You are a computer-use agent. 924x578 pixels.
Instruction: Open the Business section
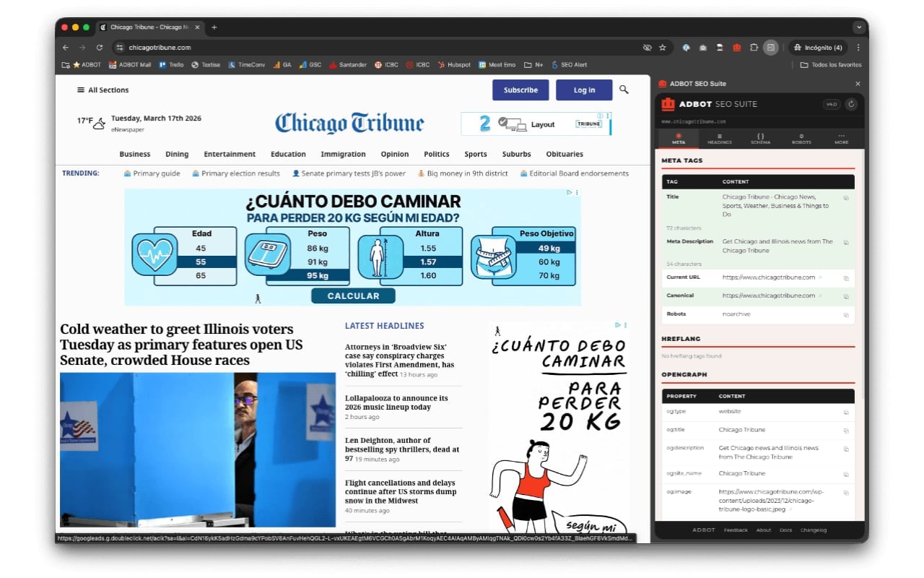click(x=135, y=154)
